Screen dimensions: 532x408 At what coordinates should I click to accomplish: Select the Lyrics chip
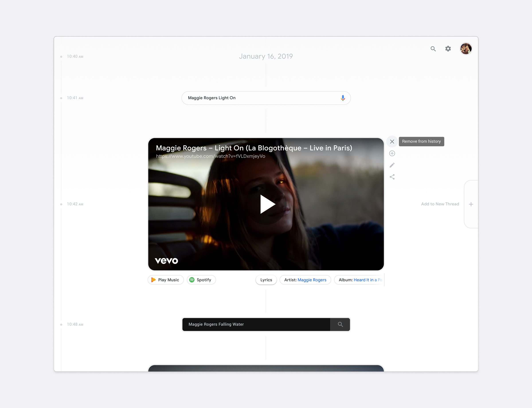point(266,280)
